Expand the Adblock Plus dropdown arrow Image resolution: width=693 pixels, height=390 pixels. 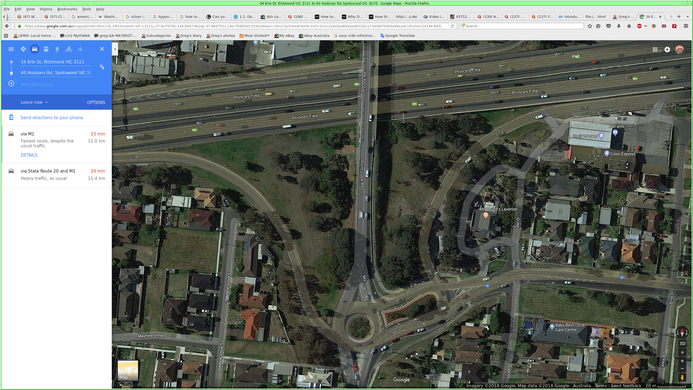[x=646, y=26]
